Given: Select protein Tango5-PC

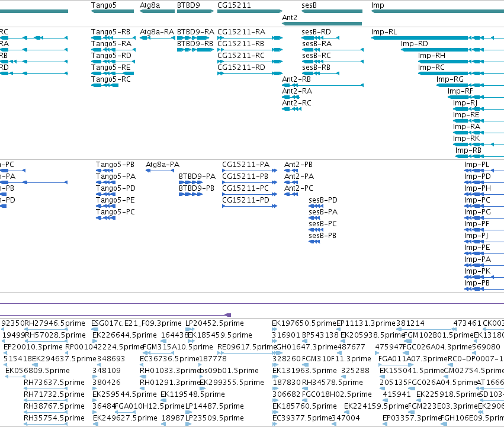Looking at the screenshot, I should (x=106, y=219).
